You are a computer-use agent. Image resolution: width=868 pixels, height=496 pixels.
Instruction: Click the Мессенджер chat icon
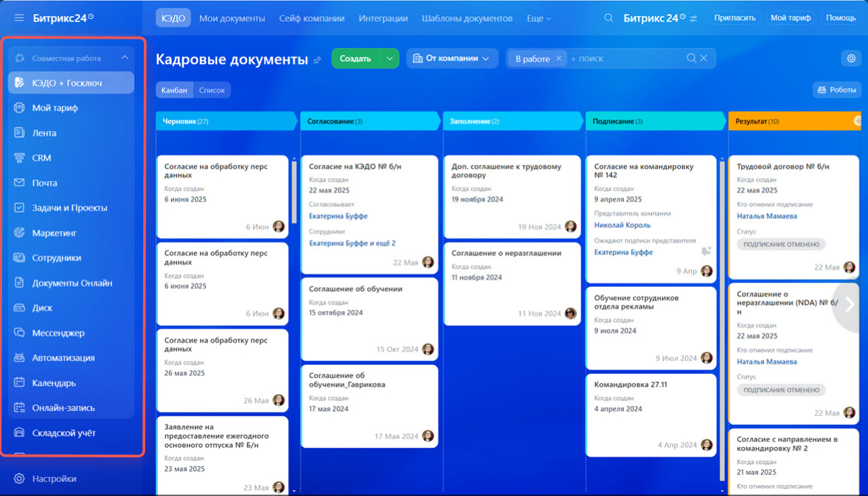(20, 332)
